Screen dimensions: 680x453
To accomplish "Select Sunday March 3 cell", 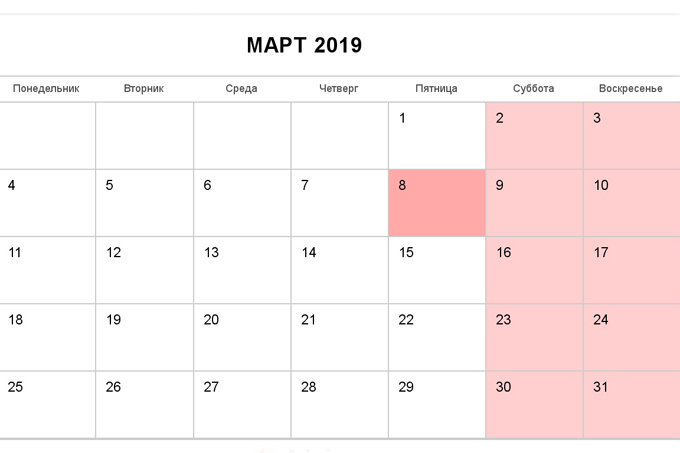I will [632, 136].
